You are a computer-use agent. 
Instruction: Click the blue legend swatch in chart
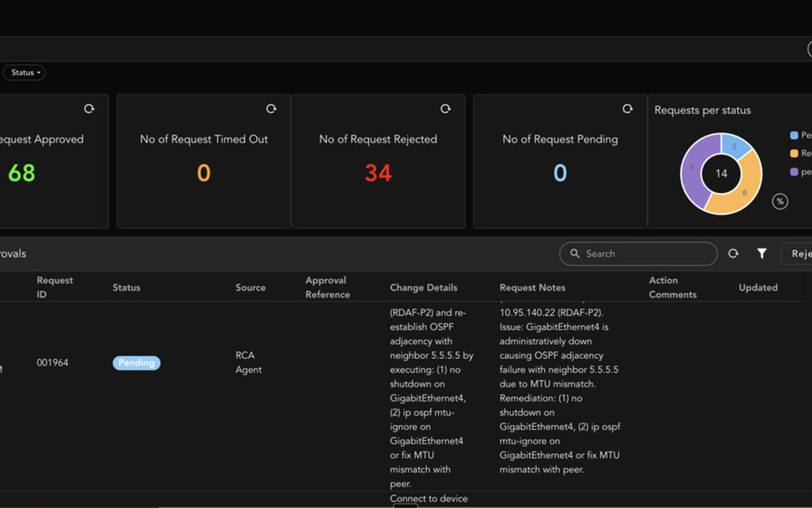tap(794, 135)
